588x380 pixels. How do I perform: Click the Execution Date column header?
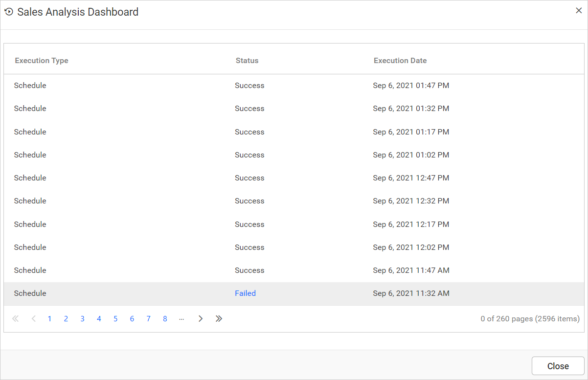click(x=400, y=61)
